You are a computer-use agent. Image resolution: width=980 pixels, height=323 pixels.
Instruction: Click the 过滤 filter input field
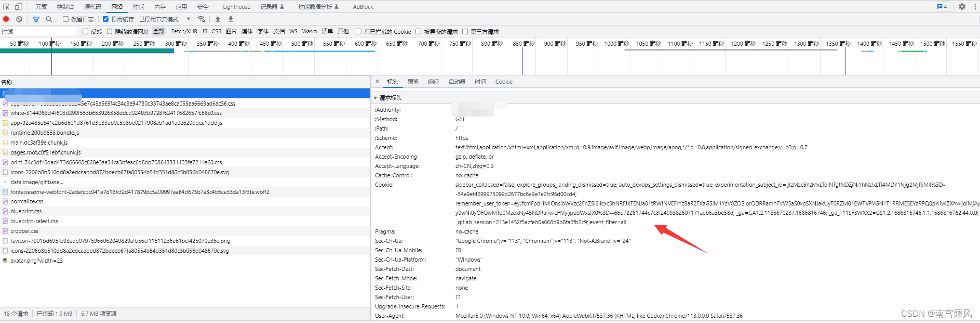pos(39,32)
